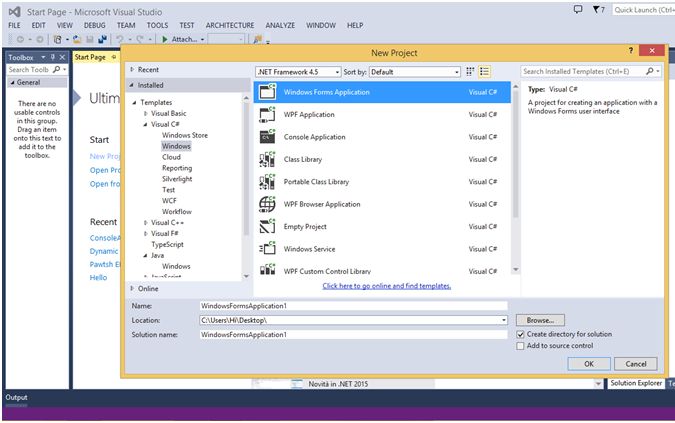The image size is (675, 423).
Task: Open the FILE menu
Action: click(x=14, y=25)
